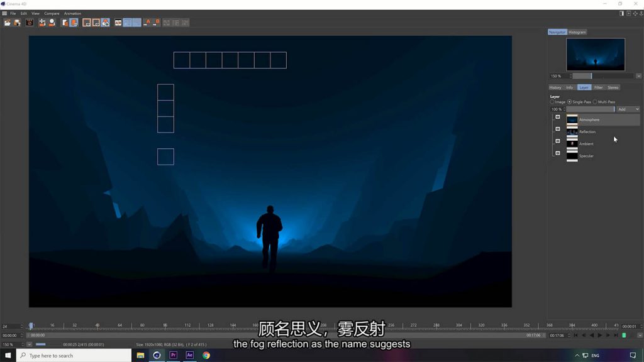Viewport: 644px width, 362px height.
Task: Toggle visibility of the Specular layer
Action: [558, 153]
